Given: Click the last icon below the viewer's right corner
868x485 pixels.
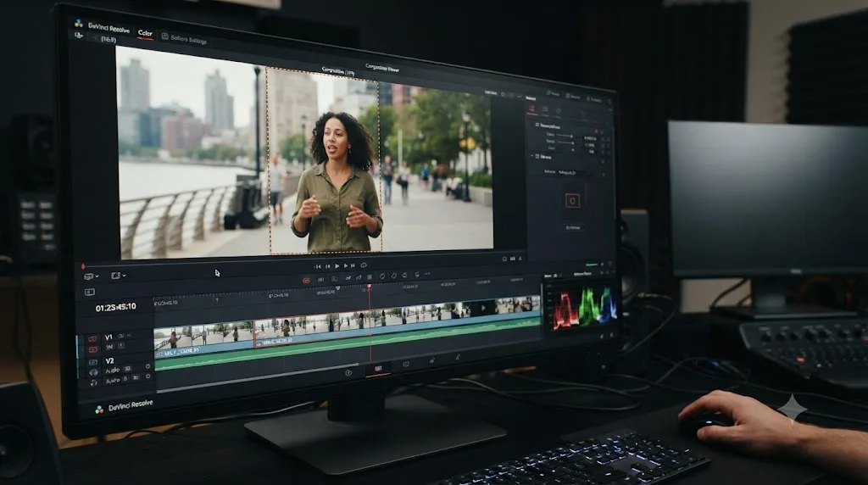Looking at the screenshot, I should pyautogui.click(x=520, y=259).
